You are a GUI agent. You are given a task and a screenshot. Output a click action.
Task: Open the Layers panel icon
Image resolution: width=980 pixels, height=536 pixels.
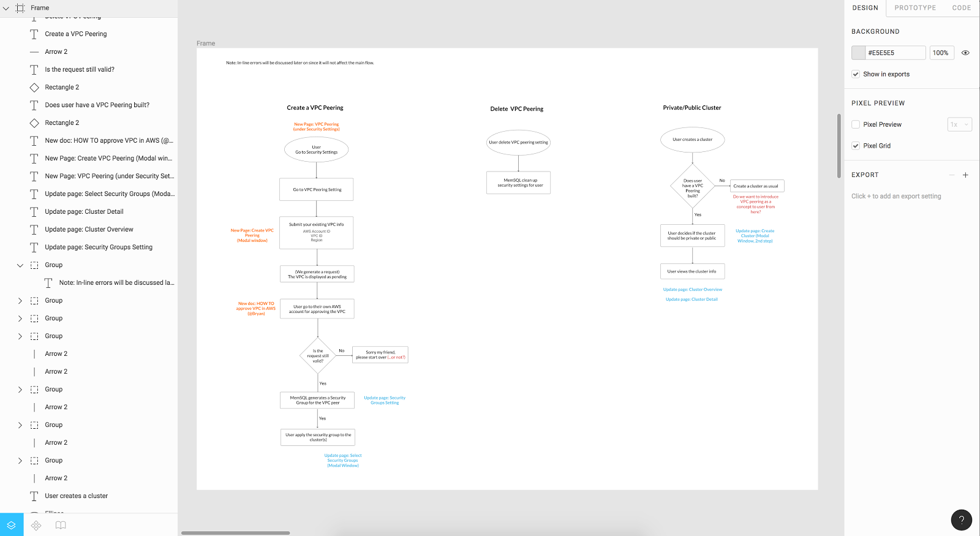coord(12,525)
